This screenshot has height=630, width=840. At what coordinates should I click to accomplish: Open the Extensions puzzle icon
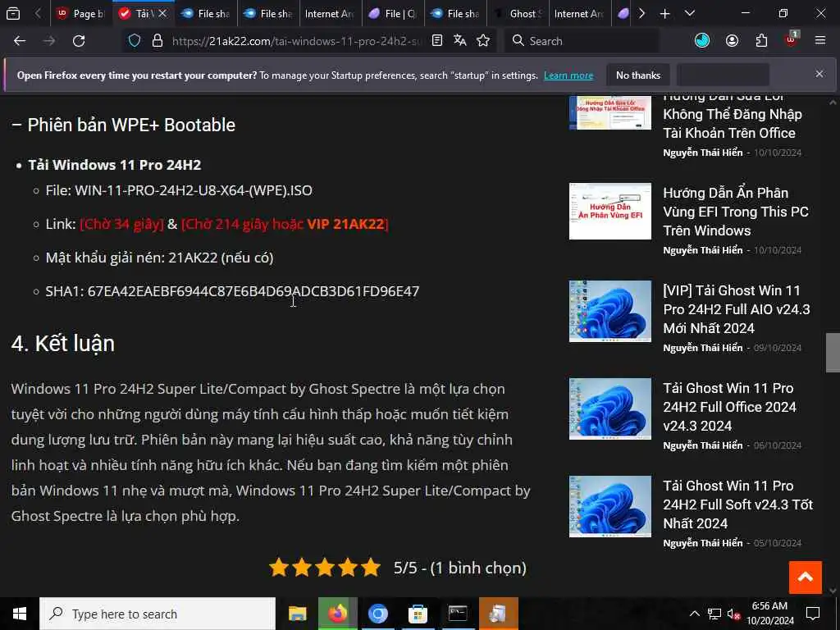(761, 41)
